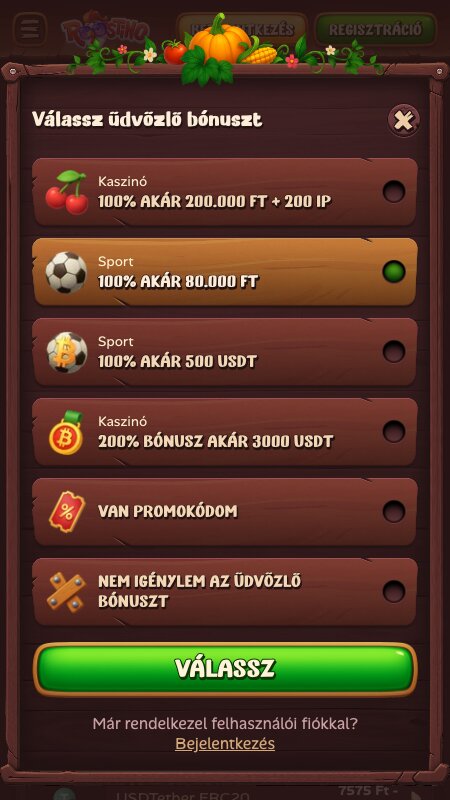Select radio for 200% bónusz 3000 USDT
The width and height of the screenshot is (450, 800).
tap(394, 432)
